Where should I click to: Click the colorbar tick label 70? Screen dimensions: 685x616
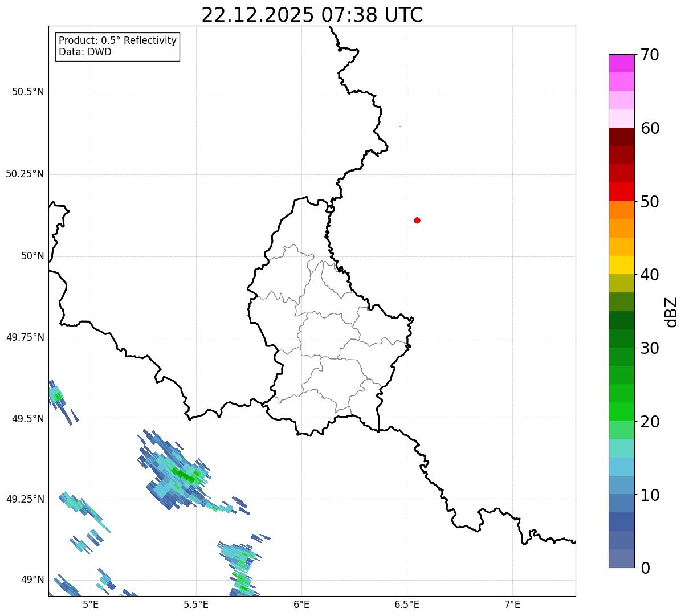pyautogui.click(x=650, y=55)
